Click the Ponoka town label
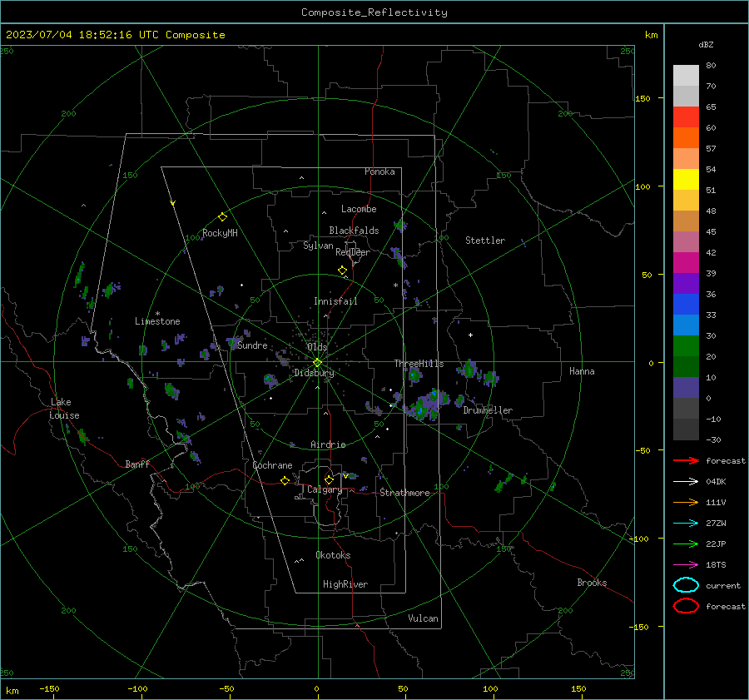Image resolution: width=749 pixels, height=700 pixels. pos(379,171)
